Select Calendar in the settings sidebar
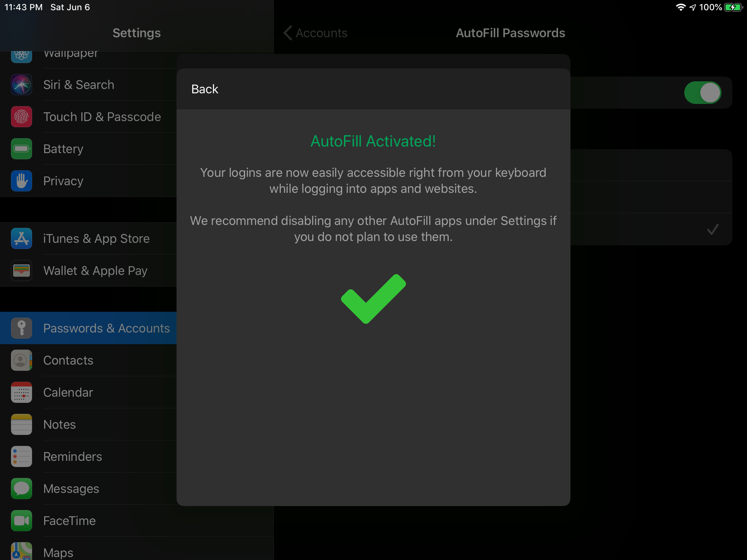 [68, 392]
